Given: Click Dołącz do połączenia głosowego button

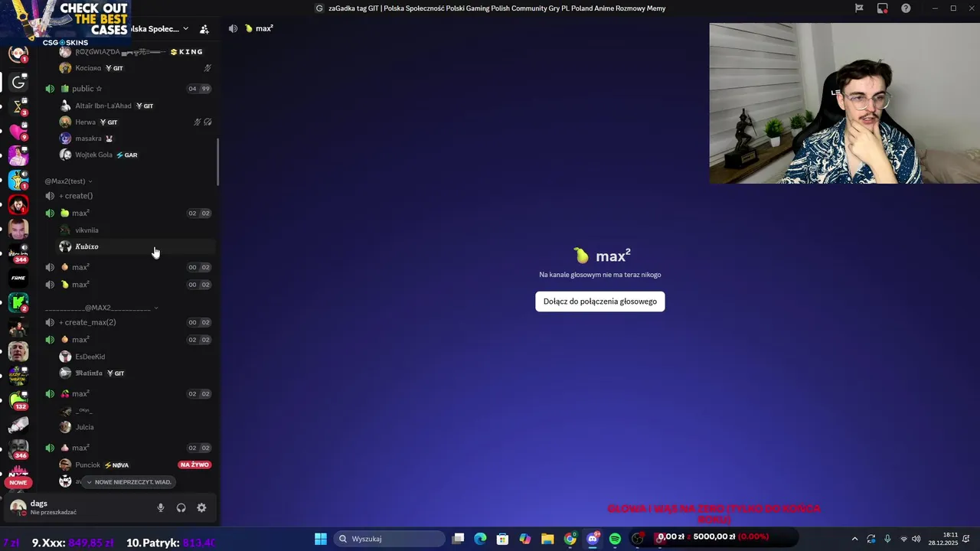Looking at the screenshot, I should (600, 302).
